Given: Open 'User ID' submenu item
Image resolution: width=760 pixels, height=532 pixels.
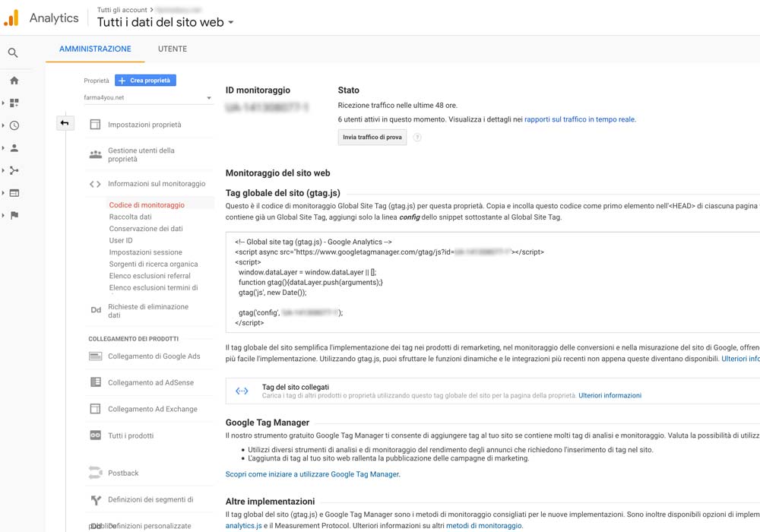Looking at the screenshot, I should click(x=121, y=240).
